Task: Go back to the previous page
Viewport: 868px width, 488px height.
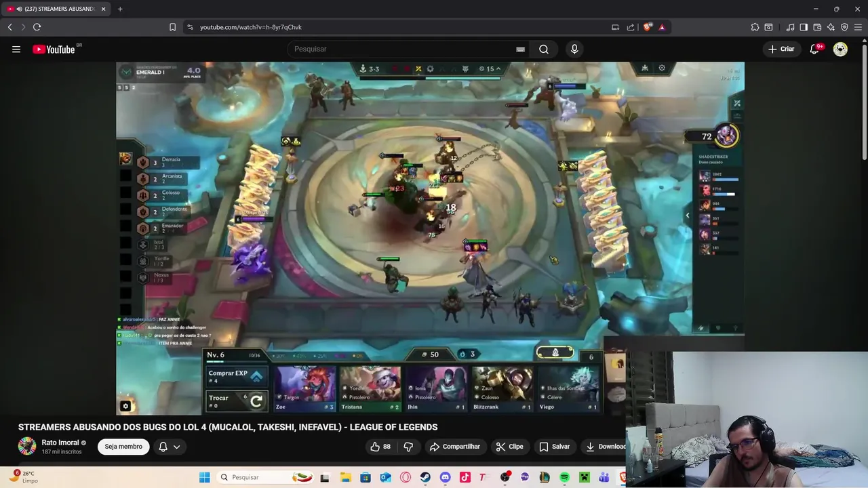Action: (9, 27)
